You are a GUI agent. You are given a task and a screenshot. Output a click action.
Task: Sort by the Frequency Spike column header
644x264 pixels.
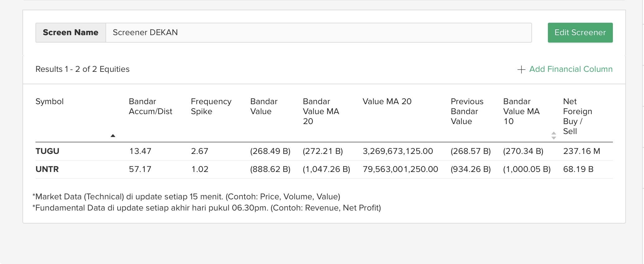tap(211, 106)
